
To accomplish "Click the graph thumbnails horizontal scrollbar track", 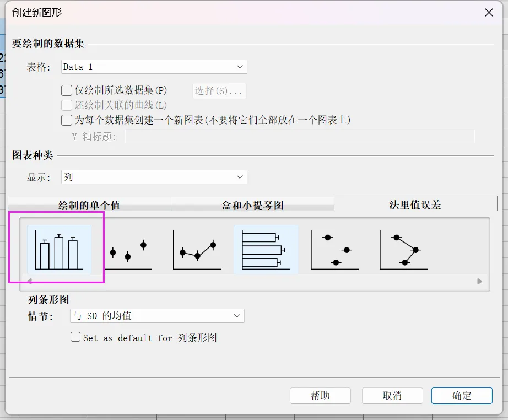I will [253, 281].
